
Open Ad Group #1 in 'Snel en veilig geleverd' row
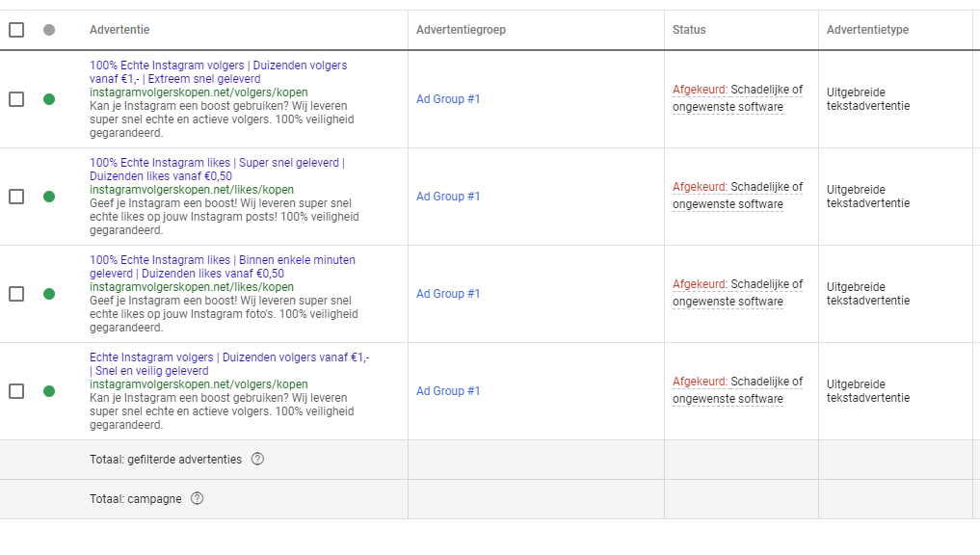coord(448,390)
